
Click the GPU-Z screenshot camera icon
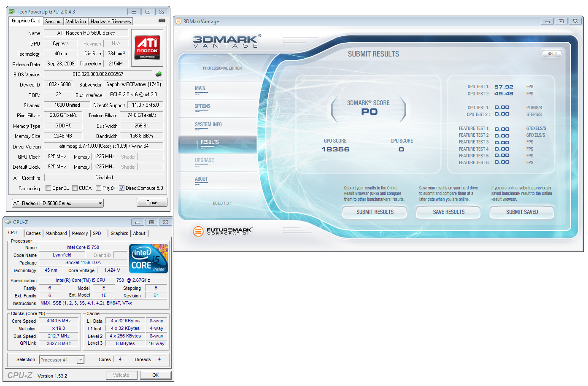point(162,20)
